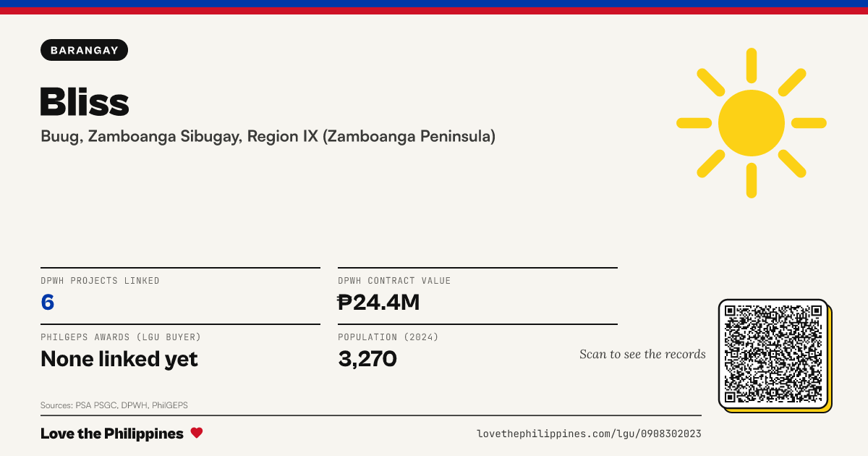Click the Buug, Zamboanga Sibugay location subtitle
The width and height of the screenshot is (868, 456).
pos(268,136)
